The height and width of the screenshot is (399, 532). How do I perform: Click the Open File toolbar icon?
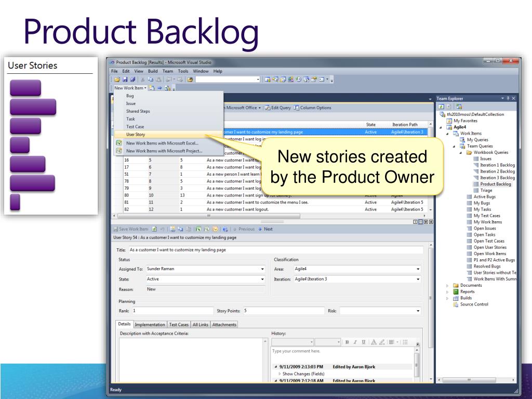pyautogui.click(x=117, y=79)
